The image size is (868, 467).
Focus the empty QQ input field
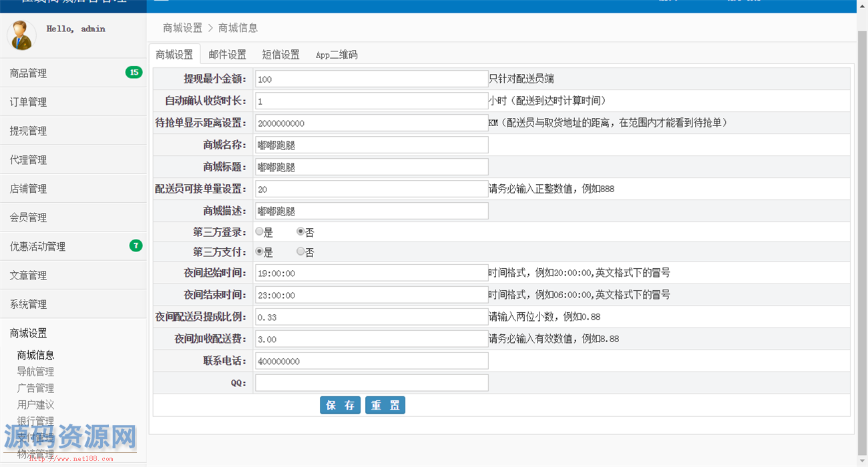(x=372, y=383)
